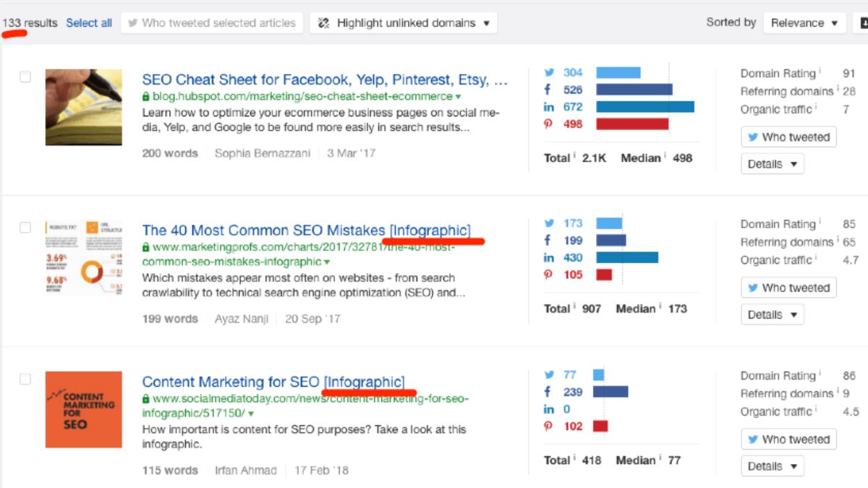Click the date 3 Mar '17

tap(351, 153)
